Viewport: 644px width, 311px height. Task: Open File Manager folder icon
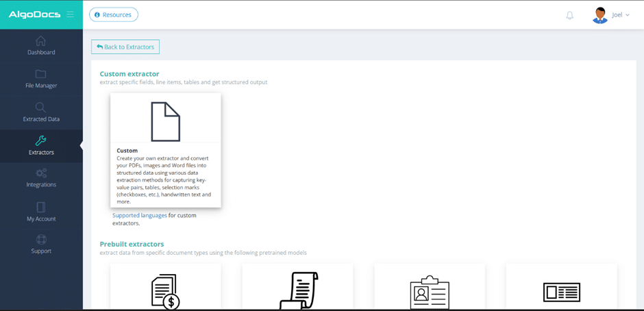click(x=41, y=74)
